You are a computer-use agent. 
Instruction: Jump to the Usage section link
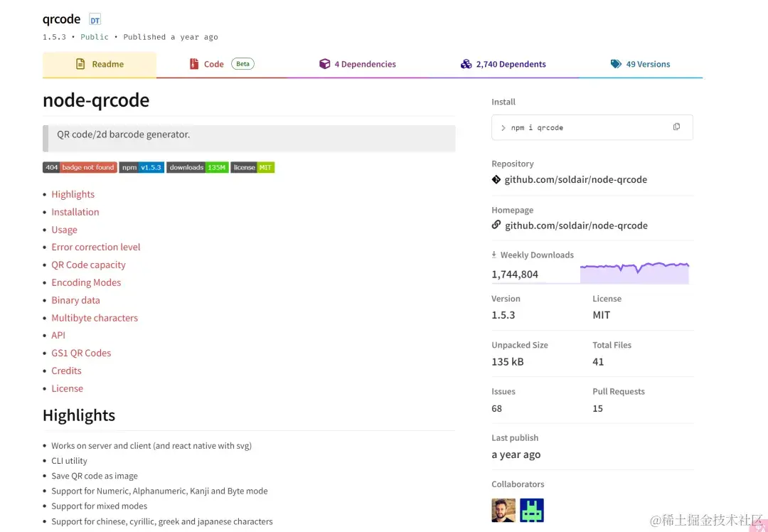pyautogui.click(x=64, y=230)
